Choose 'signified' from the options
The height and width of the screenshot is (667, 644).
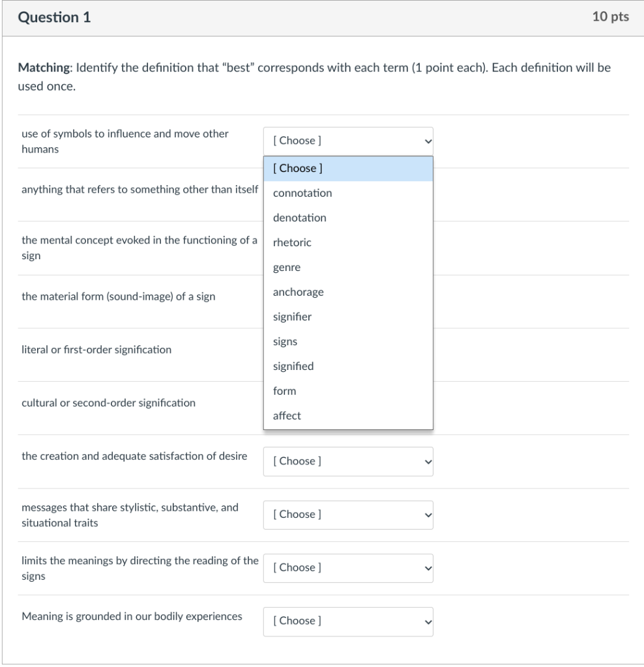click(348, 366)
